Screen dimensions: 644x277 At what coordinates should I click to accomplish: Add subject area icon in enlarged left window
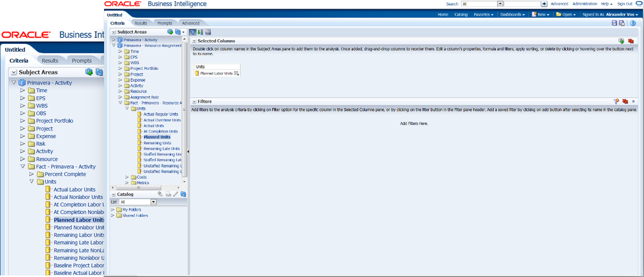coord(89,72)
